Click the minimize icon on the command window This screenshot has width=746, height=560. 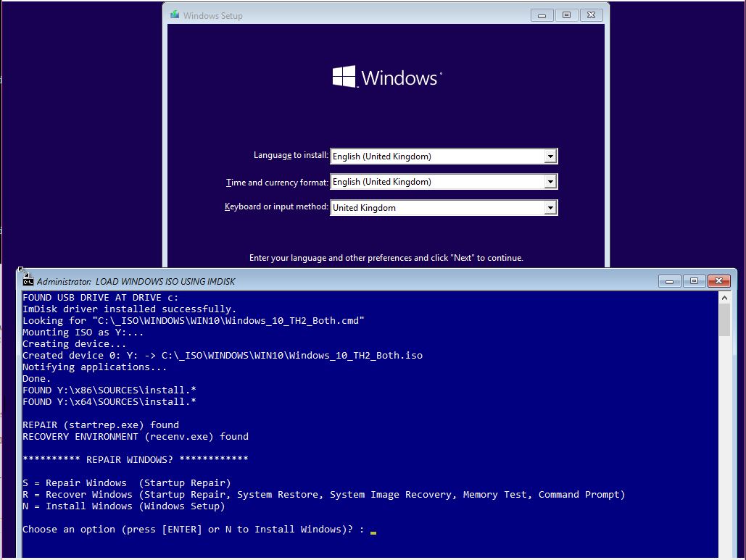click(x=669, y=281)
